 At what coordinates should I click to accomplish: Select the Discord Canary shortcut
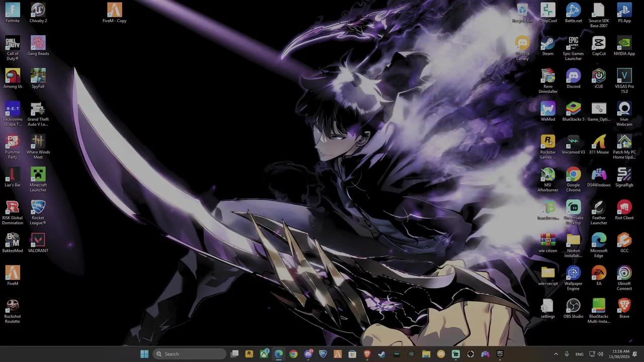522,48
